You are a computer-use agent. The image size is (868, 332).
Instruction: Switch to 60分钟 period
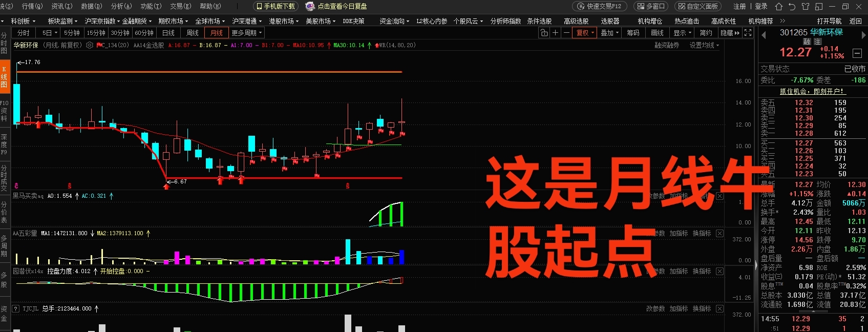coord(144,33)
